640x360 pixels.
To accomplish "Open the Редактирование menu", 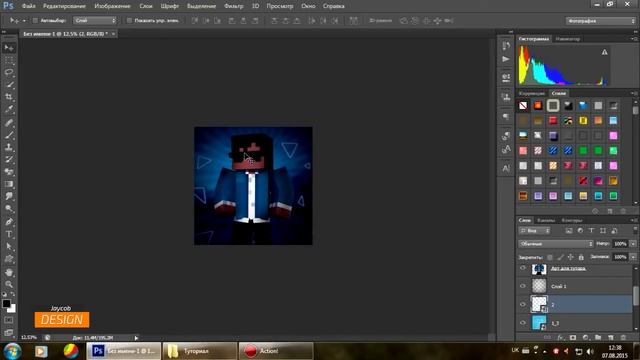I will [64, 6].
